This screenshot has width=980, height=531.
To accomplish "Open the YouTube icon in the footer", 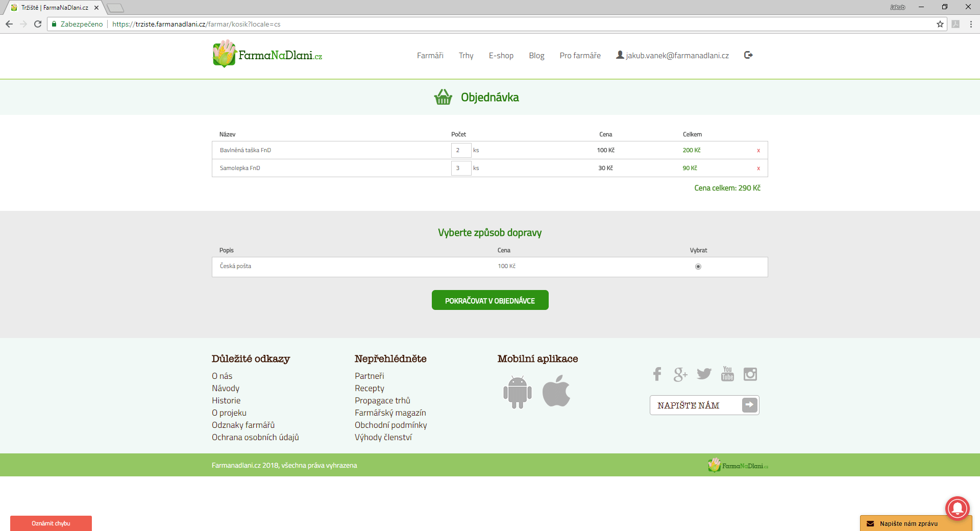I will point(727,374).
